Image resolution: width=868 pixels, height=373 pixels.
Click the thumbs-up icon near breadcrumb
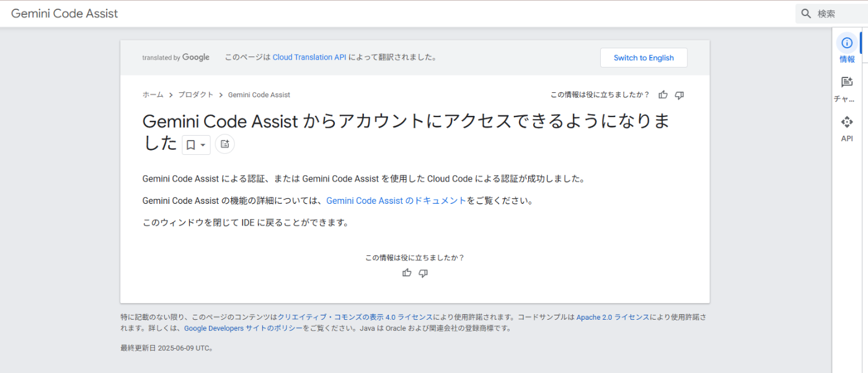pos(663,95)
